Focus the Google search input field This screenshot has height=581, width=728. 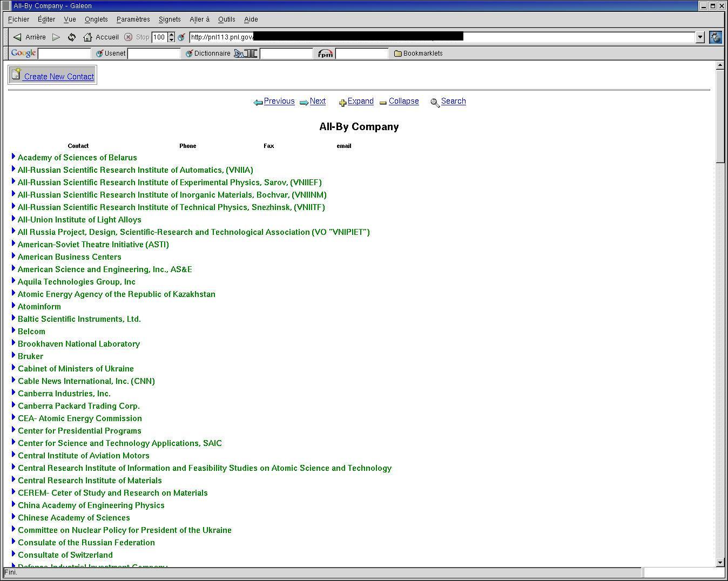click(64, 53)
